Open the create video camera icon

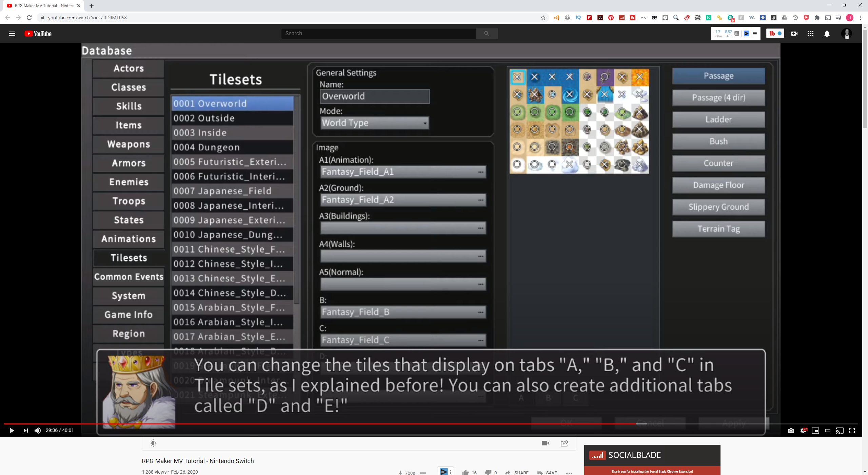(794, 34)
